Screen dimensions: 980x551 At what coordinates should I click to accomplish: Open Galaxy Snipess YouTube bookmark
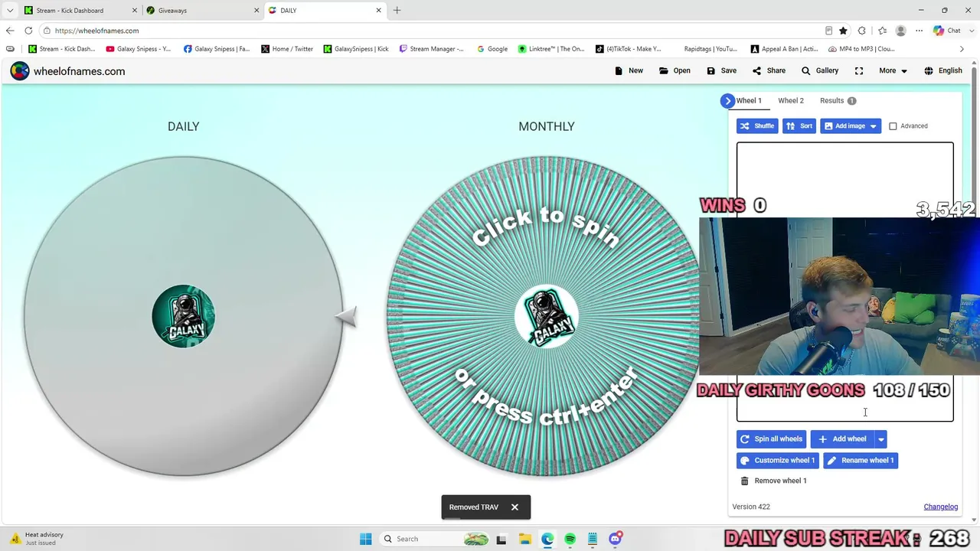click(x=139, y=49)
